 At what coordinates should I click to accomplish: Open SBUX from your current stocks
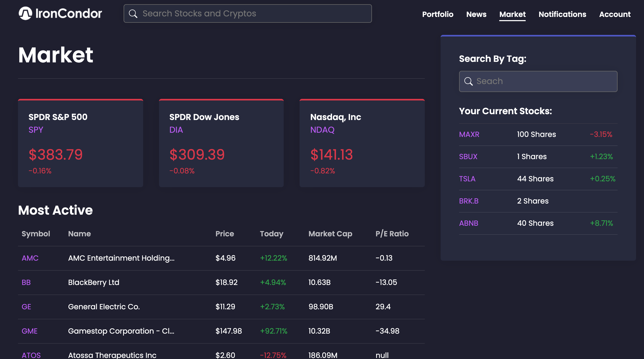468,157
